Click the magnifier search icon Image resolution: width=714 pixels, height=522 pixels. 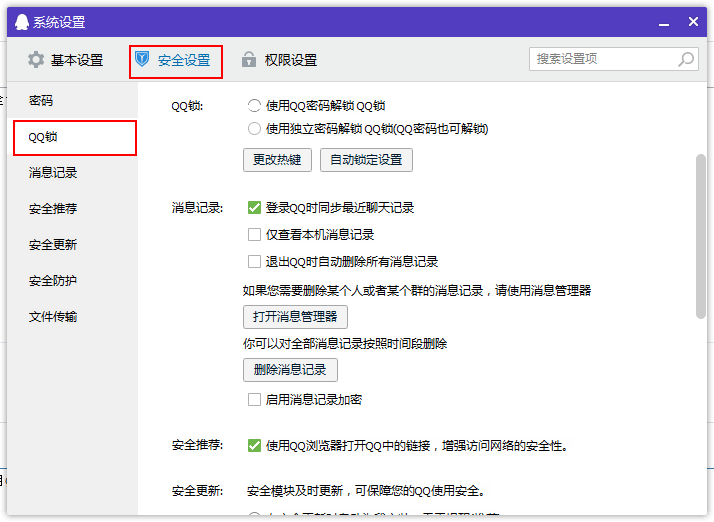tap(686, 59)
